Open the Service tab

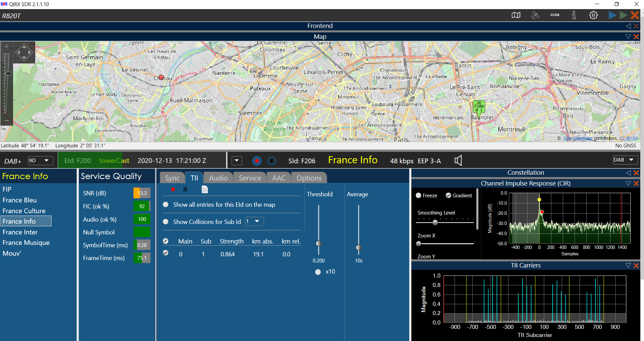250,178
